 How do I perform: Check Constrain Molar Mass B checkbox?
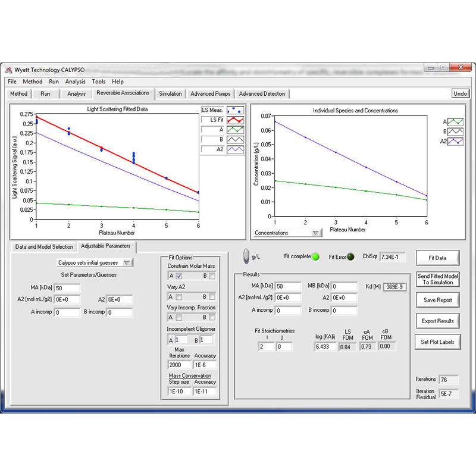212,276
